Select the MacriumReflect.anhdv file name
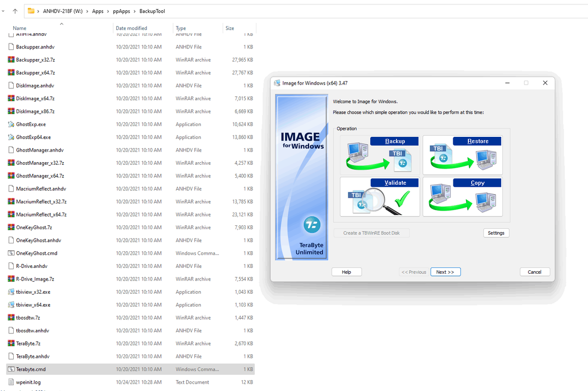Viewport: 588px width, 391px height. [x=41, y=189]
